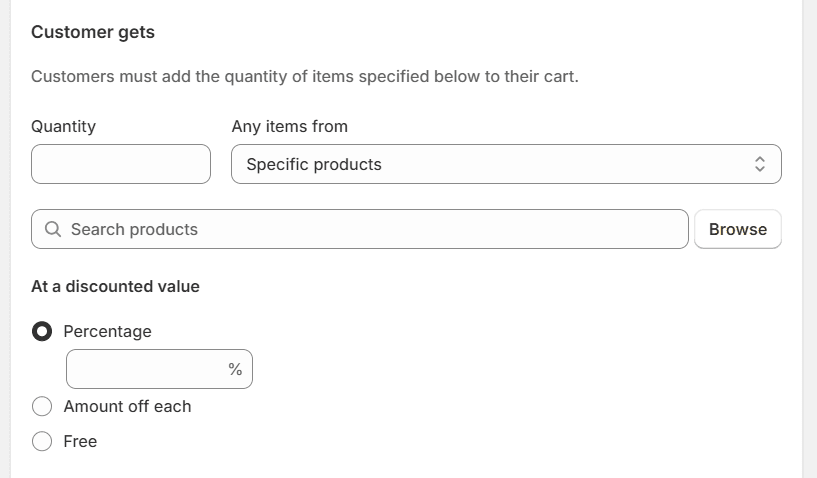This screenshot has height=478, width=817.
Task: Click the Customer gets heading
Action: coord(93,32)
